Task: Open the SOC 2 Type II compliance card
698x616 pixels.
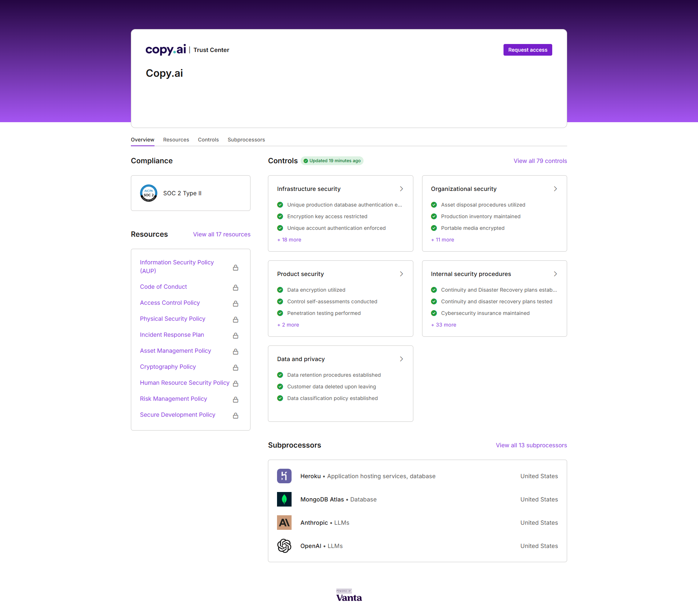Action: point(190,193)
